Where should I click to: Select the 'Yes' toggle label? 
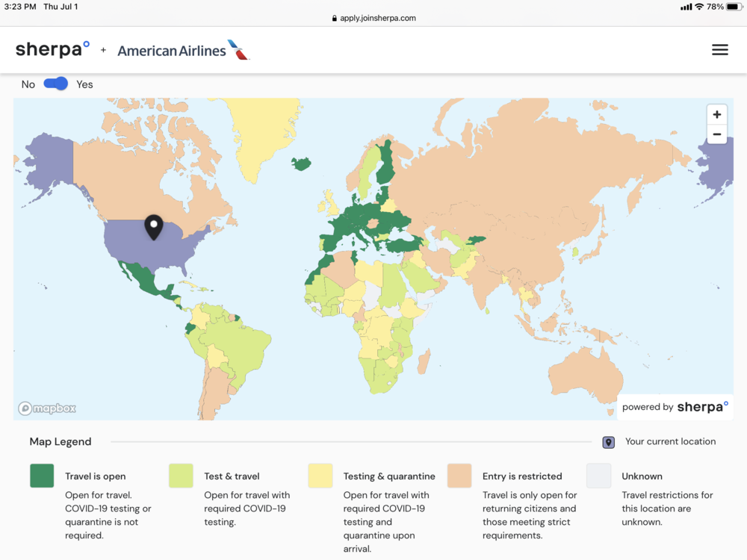(x=84, y=84)
